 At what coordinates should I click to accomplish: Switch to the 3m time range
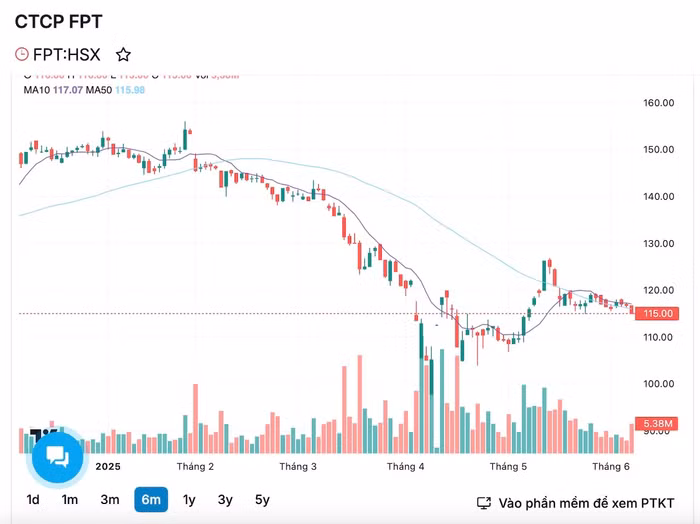coord(109,499)
